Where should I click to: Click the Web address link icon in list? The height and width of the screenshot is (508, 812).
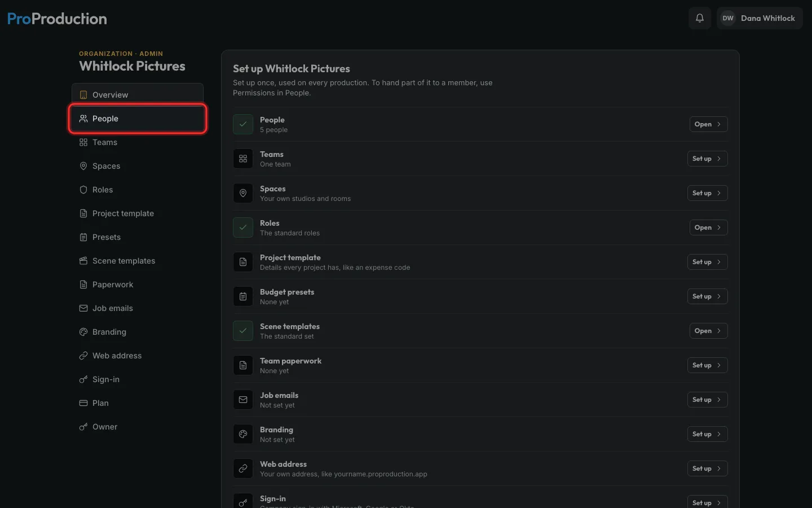pos(243,468)
